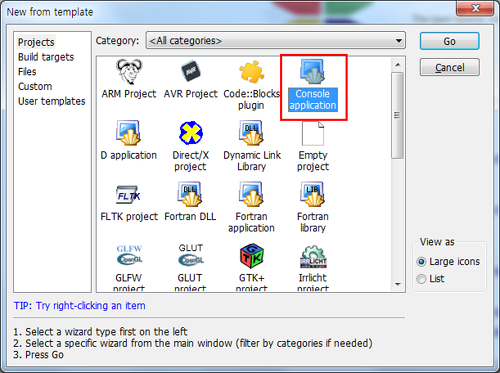Click the 'Fortran DLL' label text
The width and height of the screenshot is (500, 373).
point(190,216)
